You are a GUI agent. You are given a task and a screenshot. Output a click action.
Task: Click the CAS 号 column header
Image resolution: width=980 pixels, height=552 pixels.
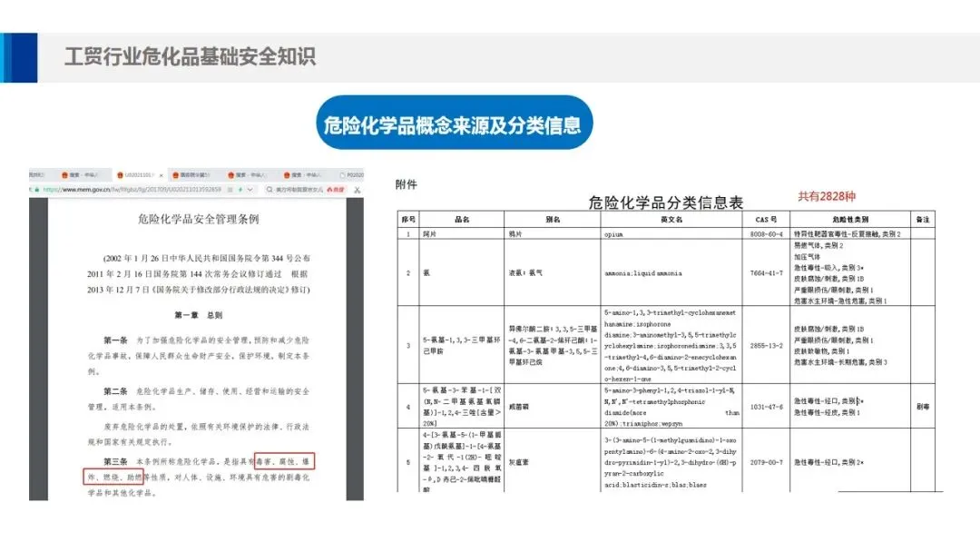[766, 220]
